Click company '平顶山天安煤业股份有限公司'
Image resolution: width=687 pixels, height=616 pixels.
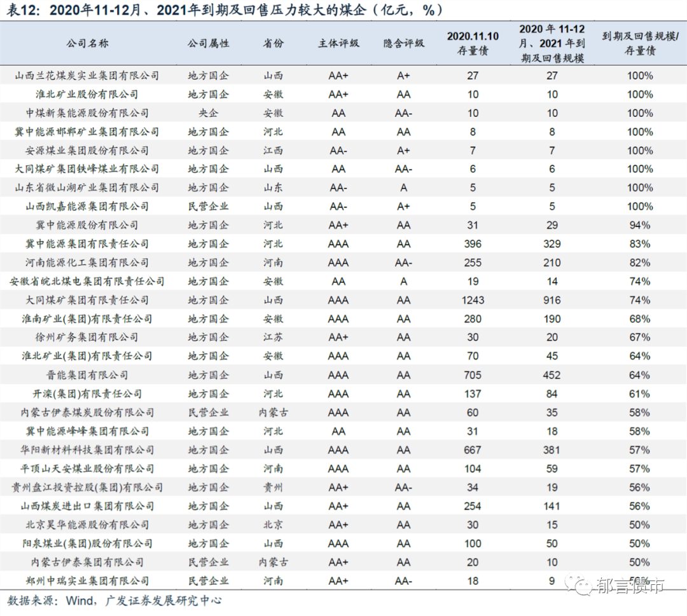87,469
